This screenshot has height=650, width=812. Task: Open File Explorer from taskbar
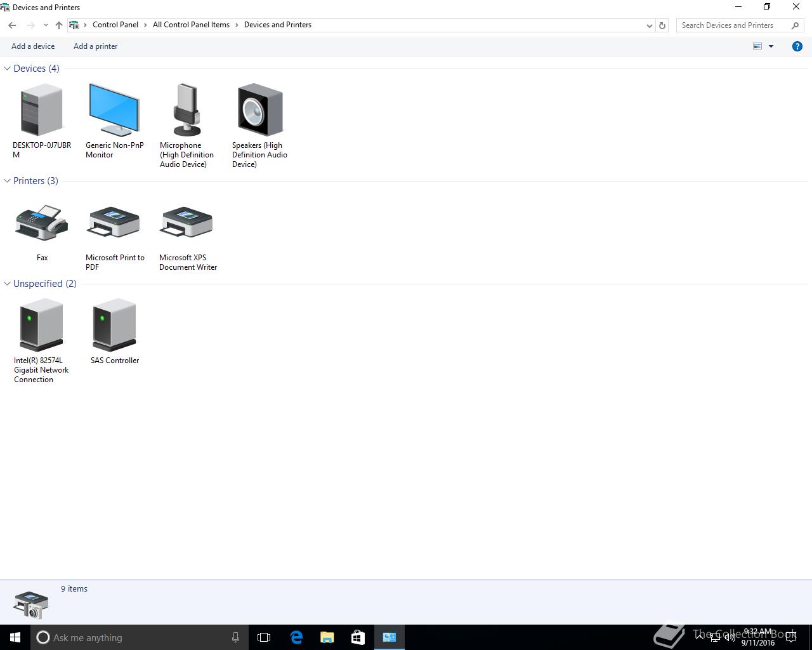point(327,637)
